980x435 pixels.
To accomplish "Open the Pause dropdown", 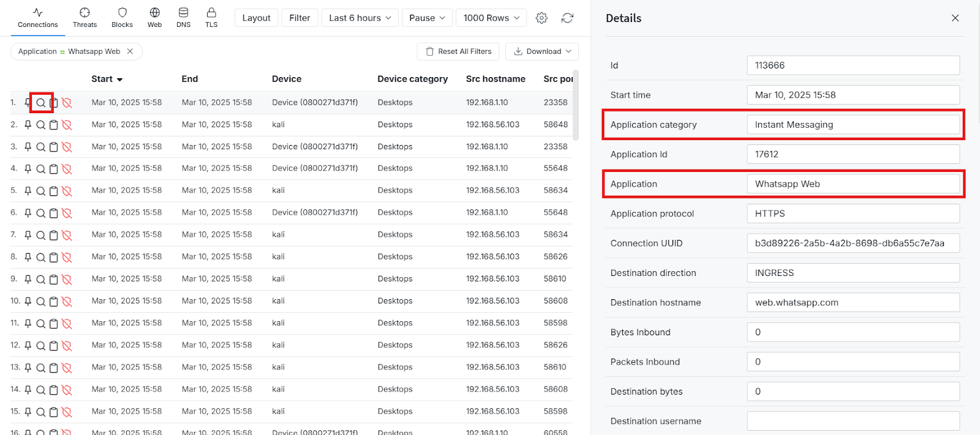I will click(x=427, y=18).
